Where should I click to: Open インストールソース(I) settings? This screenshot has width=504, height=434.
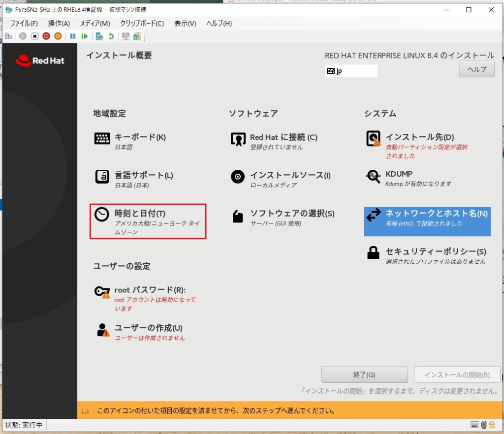pos(281,179)
